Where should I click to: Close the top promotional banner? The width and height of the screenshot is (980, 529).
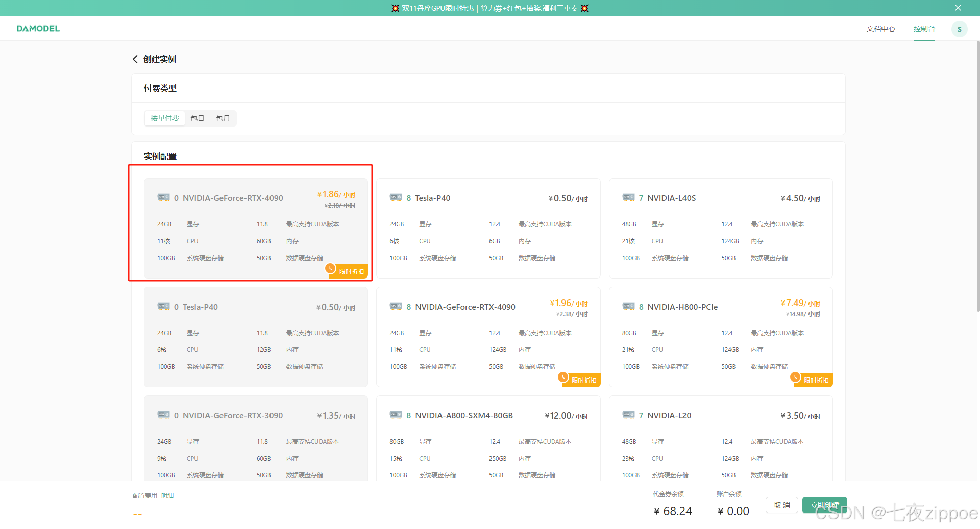coord(958,8)
